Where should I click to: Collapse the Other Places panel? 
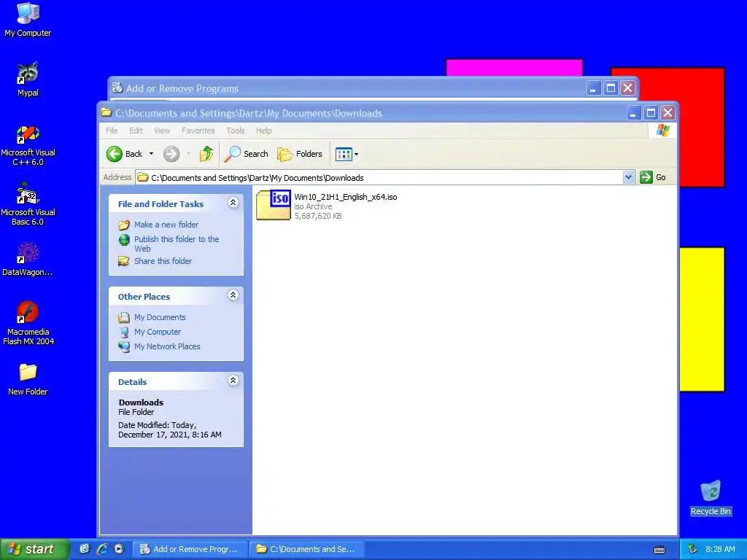tap(233, 296)
